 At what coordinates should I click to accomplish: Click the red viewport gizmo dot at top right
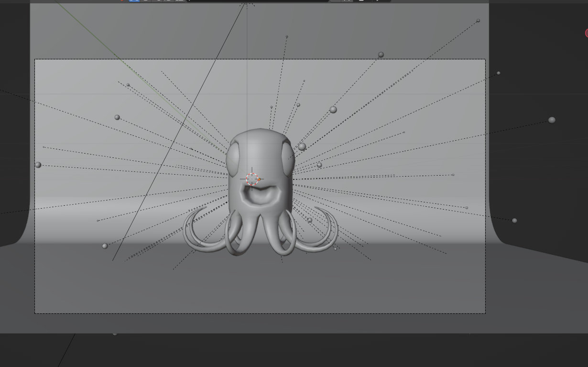587,33
